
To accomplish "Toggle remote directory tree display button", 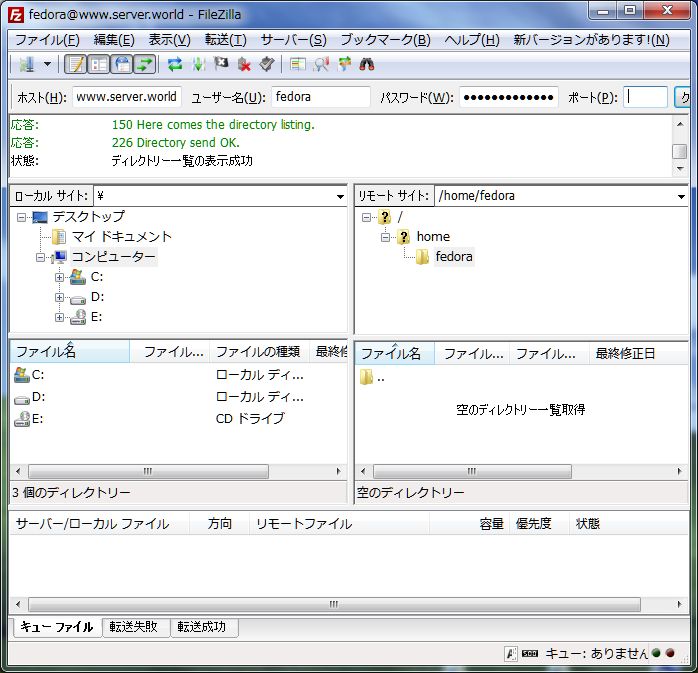I will coord(122,65).
